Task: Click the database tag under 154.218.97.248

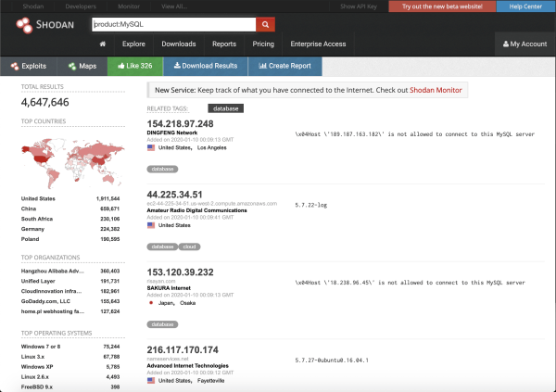Action: 162,170
